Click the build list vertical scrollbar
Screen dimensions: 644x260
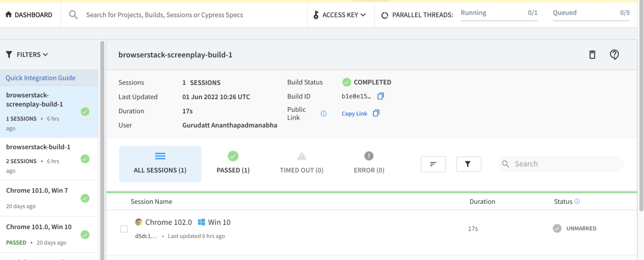[x=102, y=150]
